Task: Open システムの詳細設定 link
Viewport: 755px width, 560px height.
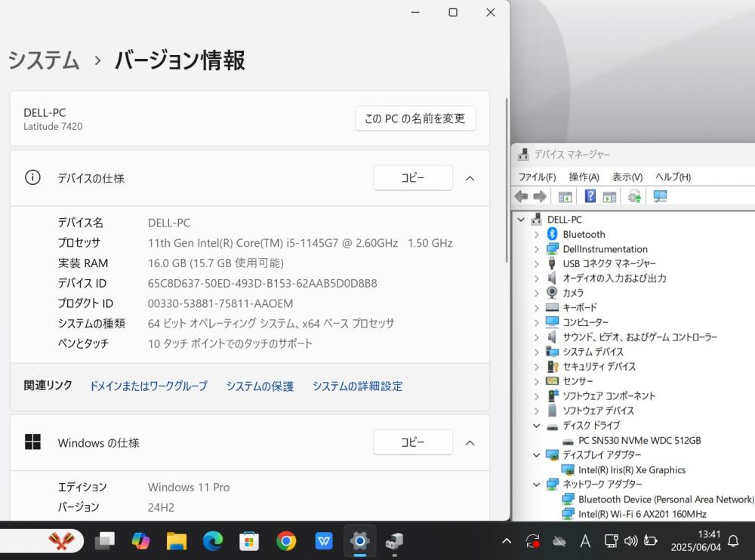Action: [357, 386]
